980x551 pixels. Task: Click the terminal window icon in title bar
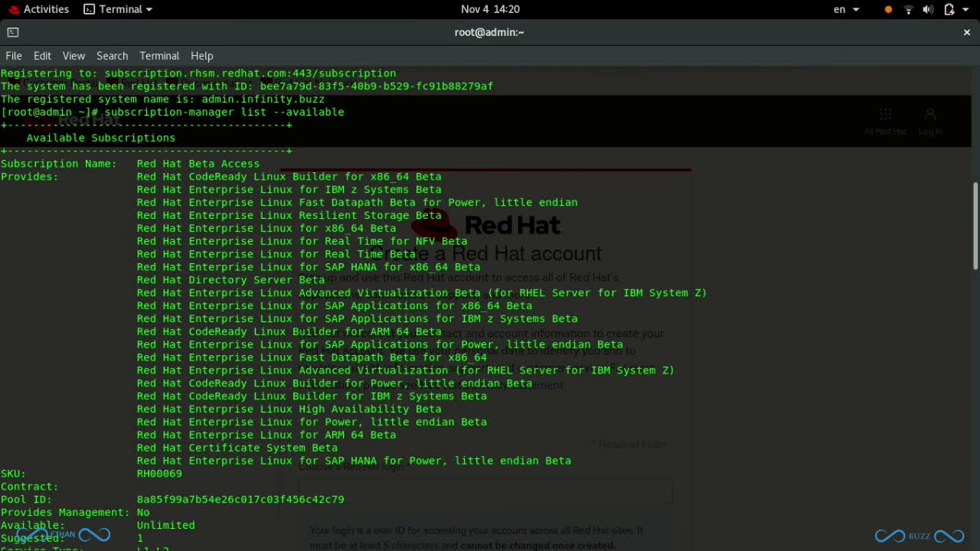pos(12,32)
